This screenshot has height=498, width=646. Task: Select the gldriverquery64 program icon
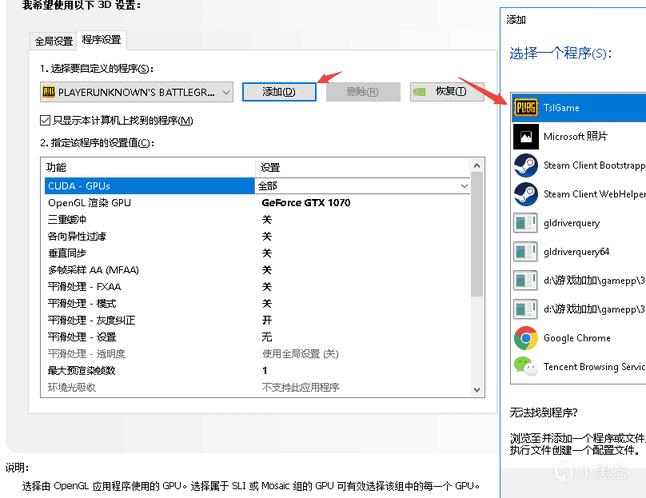(x=525, y=252)
